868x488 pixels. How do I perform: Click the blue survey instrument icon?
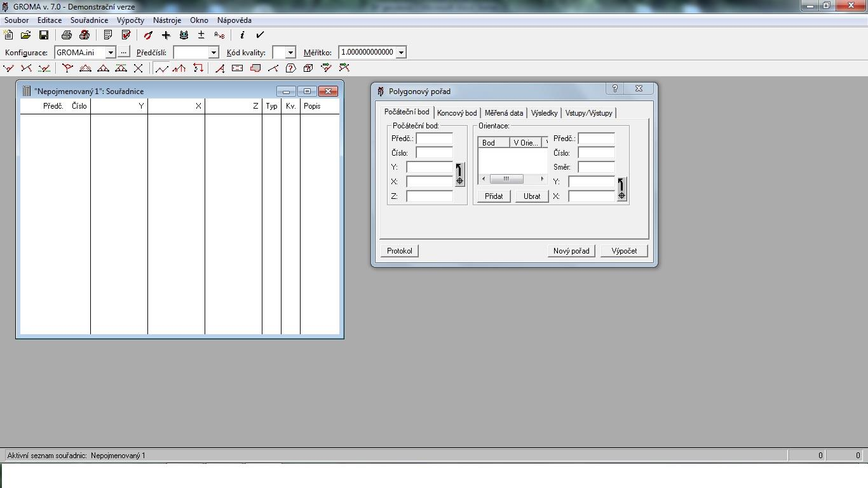tap(184, 35)
